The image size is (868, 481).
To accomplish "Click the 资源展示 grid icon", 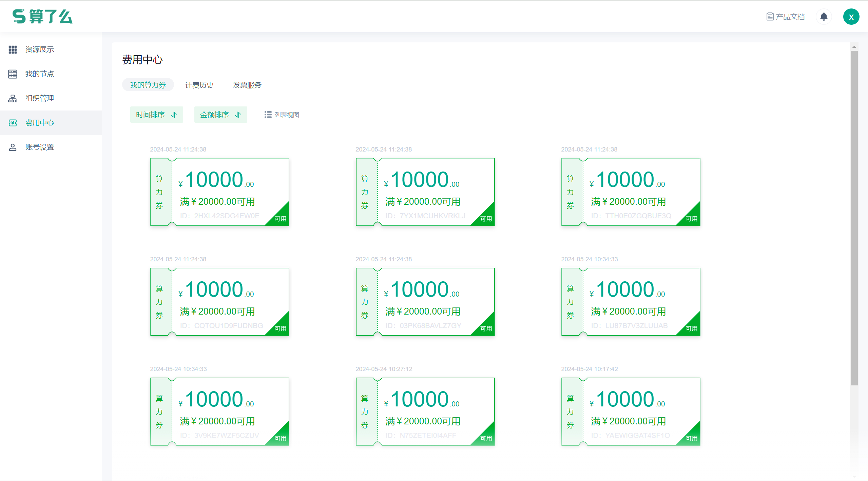I will pos(13,49).
